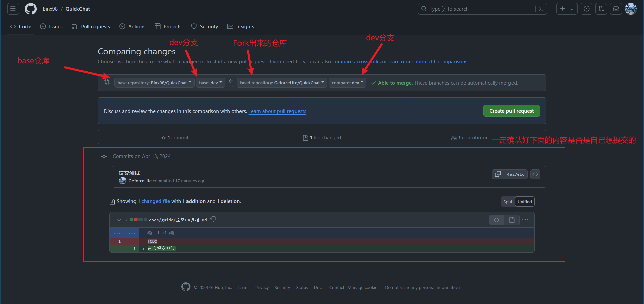Open the create new plus menu

click(567, 9)
